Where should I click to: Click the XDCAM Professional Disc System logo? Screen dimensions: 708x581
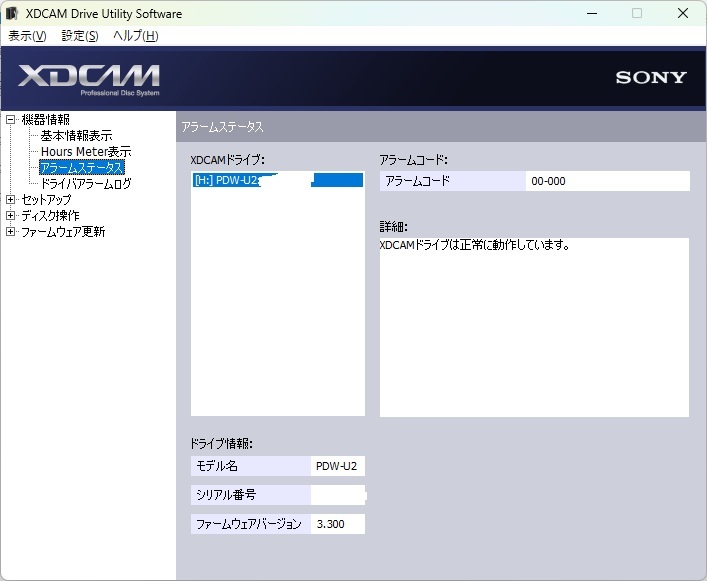click(x=88, y=80)
